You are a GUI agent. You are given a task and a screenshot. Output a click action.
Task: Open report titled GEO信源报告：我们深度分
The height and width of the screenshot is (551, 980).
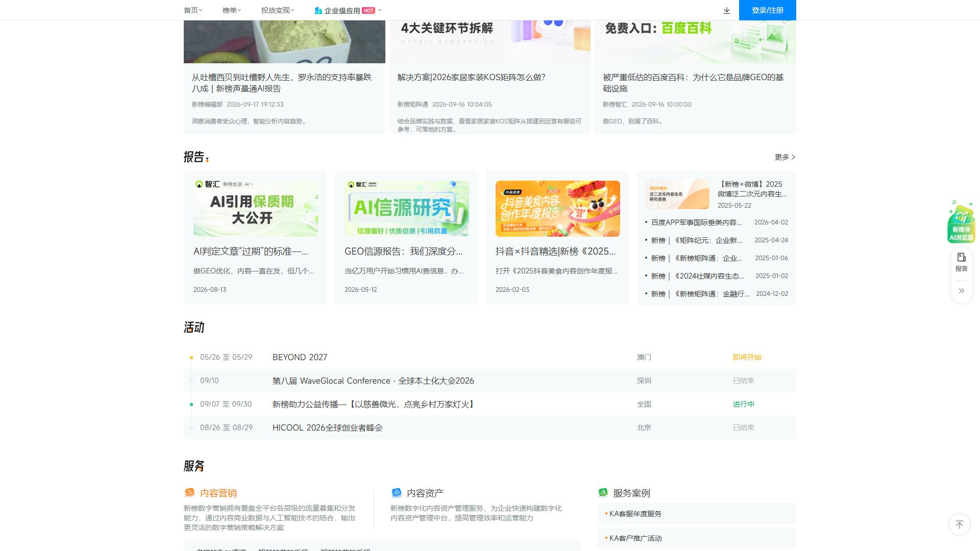pyautogui.click(x=404, y=252)
